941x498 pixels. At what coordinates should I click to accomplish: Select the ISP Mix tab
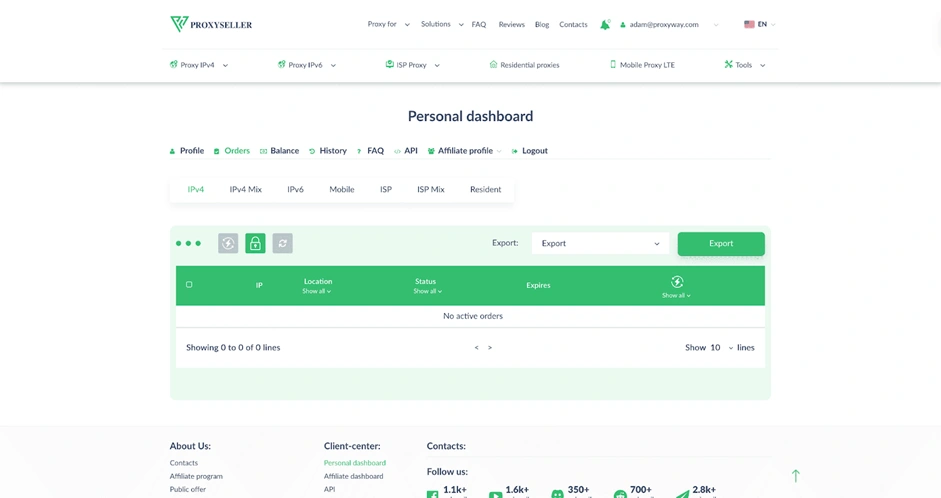pos(430,189)
